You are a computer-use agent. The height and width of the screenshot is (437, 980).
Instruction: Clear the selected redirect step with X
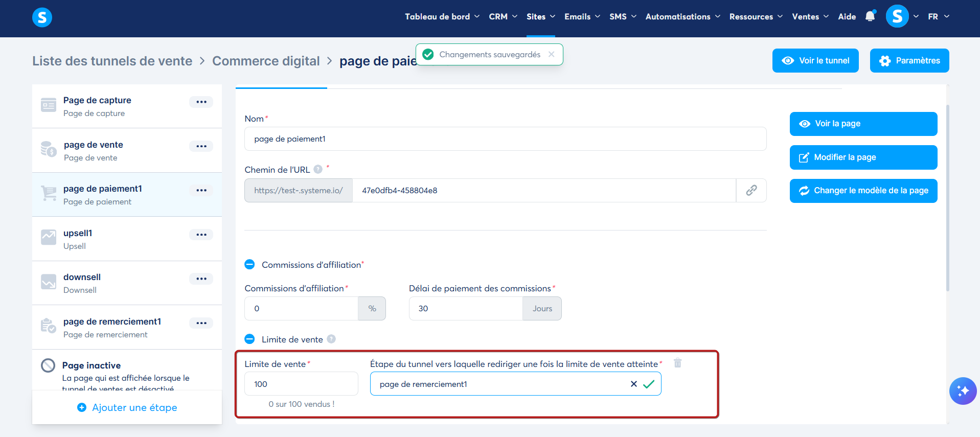pyautogui.click(x=634, y=384)
